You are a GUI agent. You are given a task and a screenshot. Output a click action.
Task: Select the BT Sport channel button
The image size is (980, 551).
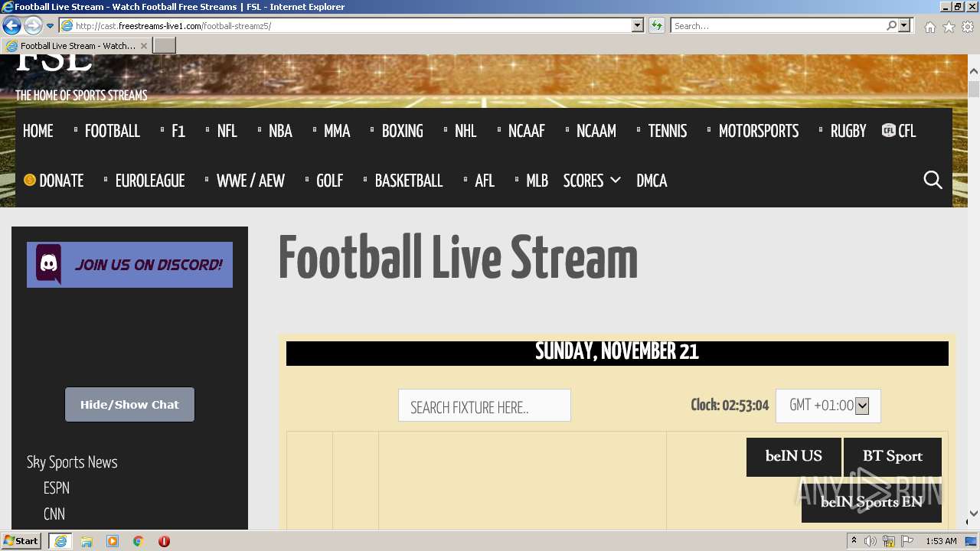893,457
